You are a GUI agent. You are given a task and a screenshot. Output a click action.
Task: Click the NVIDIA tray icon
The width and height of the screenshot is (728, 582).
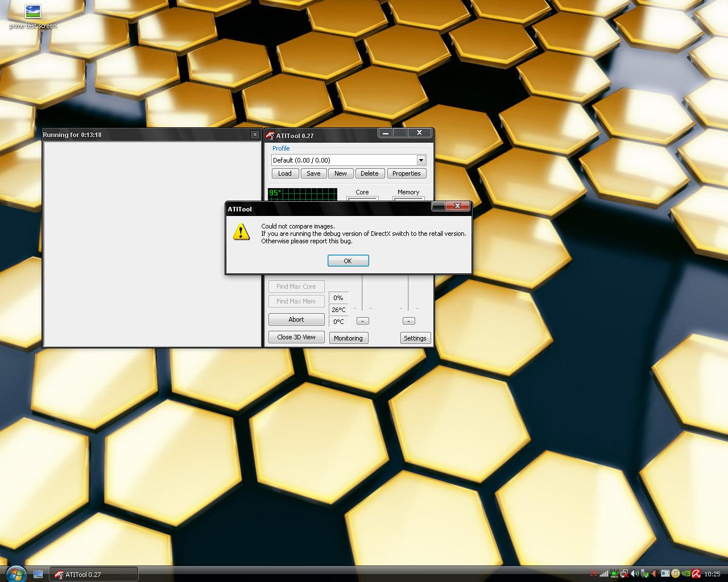coord(686,574)
